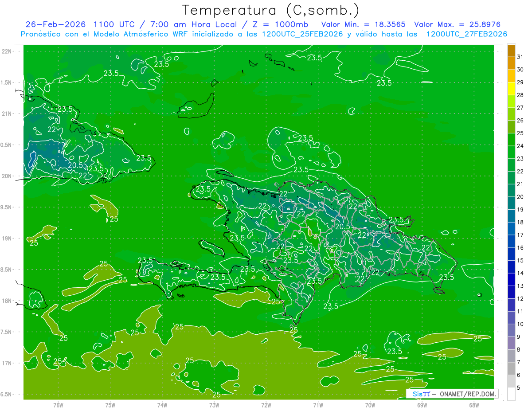This screenshot has width=532, height=411.
Task: Click the 76W longitude axis label
Action: point(58,405)
